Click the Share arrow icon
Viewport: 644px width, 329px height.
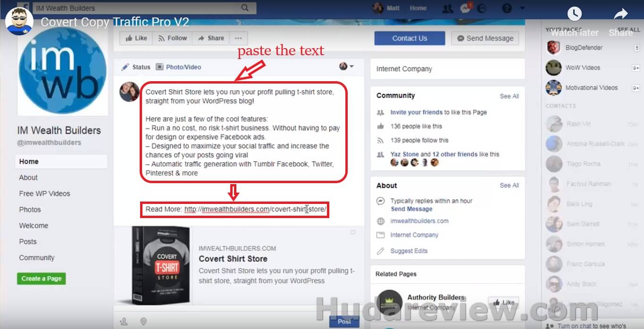(620, 14)
